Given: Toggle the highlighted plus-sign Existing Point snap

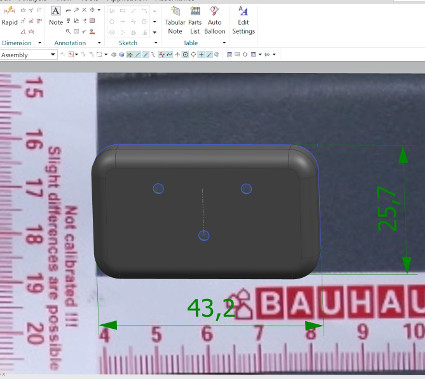Looking at the screenshot, I should coord(201,55).
